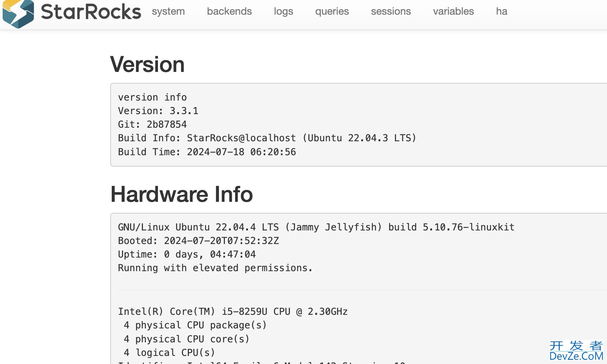Viewport: 607px width, 364px height.
Task: Click the Hardware Info heading
Action: pos(182,194)
